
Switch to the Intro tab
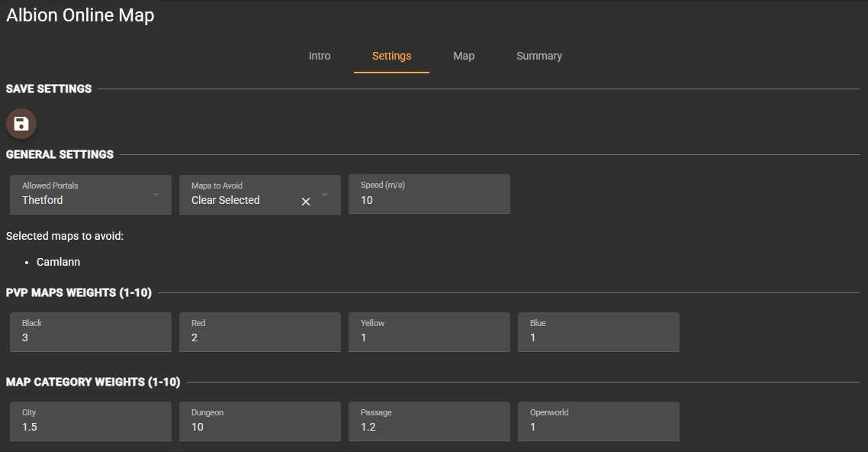(320, 56)
